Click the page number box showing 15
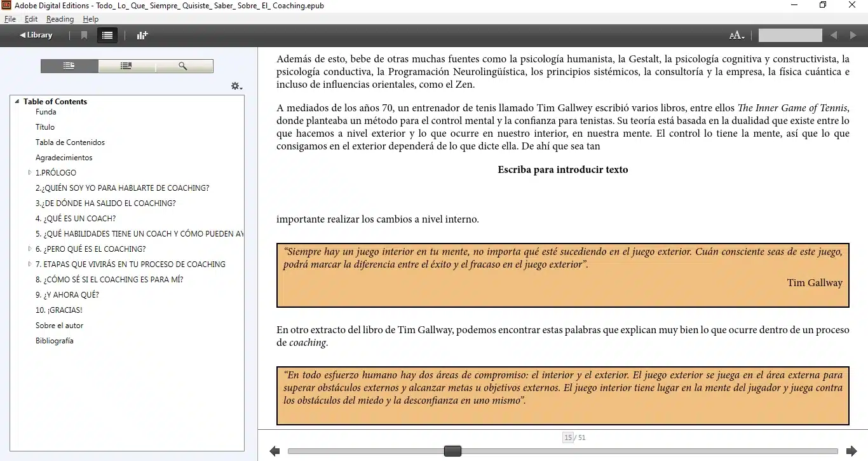This screenshot has width=868, height=461. pyautogui.click(x=568, y=437)
